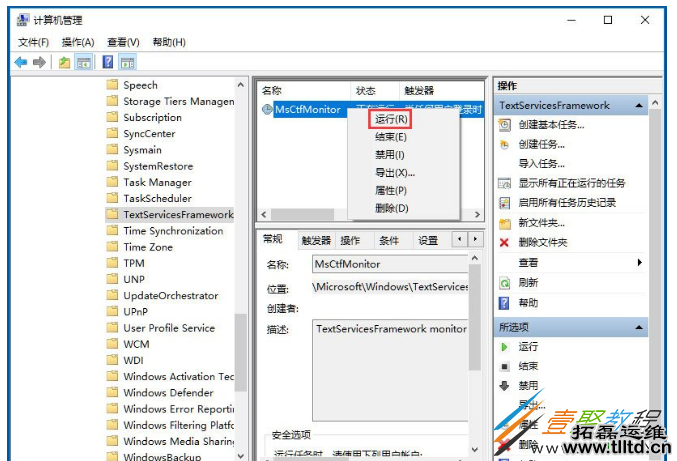Viewport: 677px width, 461px height.
Task: Click the red X 删除文件夹 icon
Action: [504, 242]
